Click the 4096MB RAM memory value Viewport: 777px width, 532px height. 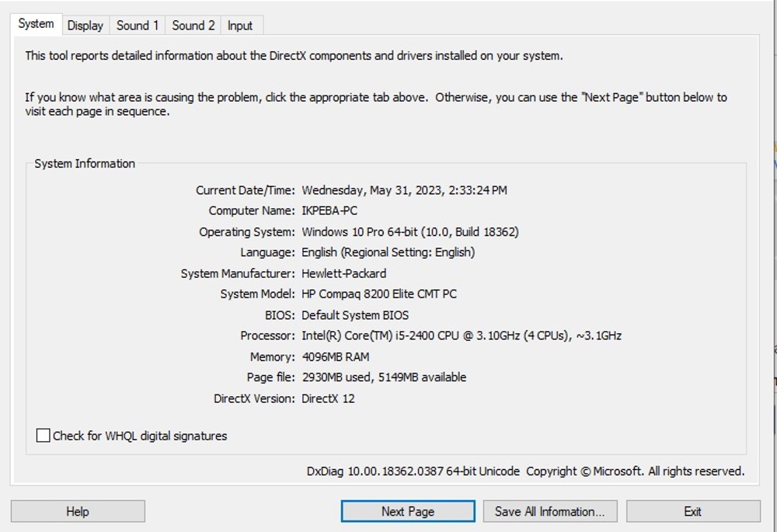point(335,357)
